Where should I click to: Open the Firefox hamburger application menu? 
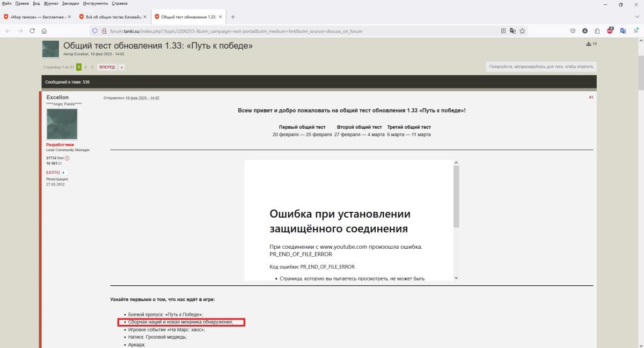635,31
